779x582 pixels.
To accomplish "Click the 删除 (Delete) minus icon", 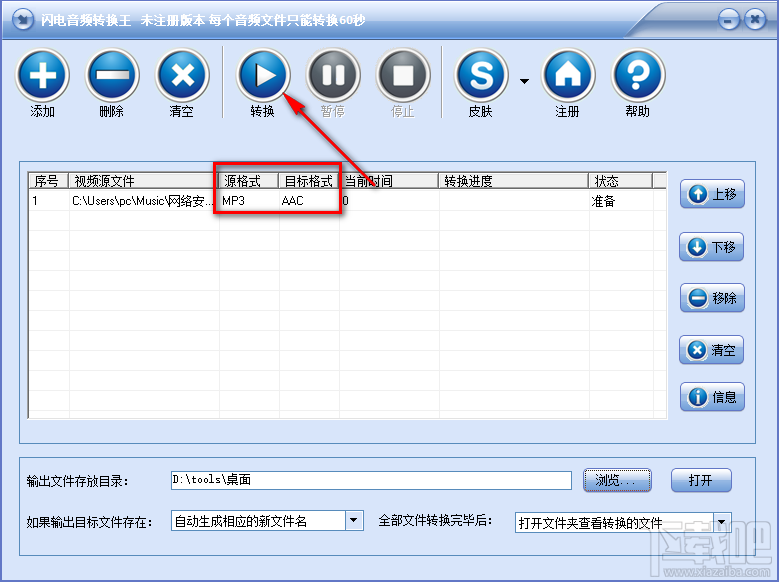I will click(x=112, y=75).
